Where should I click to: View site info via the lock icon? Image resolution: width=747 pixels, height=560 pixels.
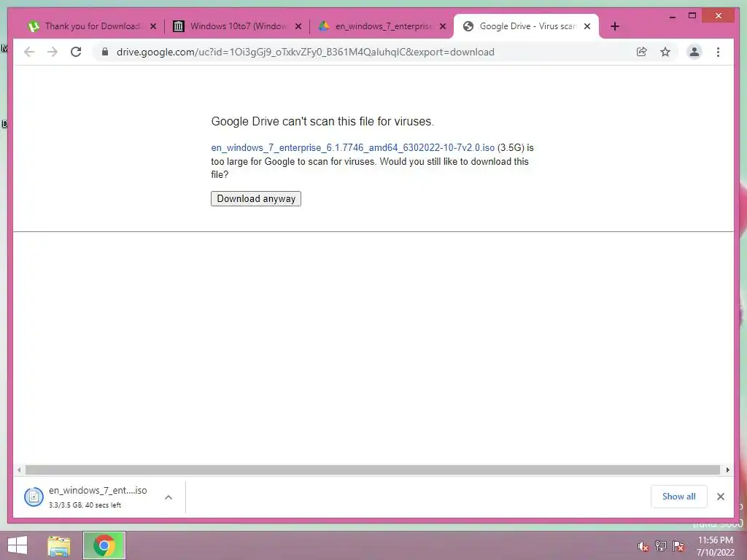[x=105, y=52]
